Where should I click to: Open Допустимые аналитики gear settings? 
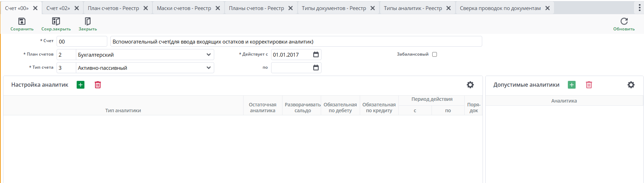pos(631,85)
